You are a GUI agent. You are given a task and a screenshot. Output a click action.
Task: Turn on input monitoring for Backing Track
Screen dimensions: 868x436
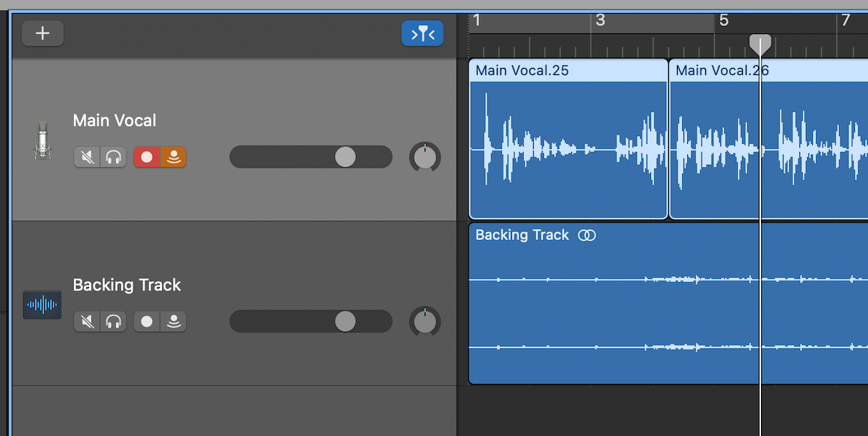tap(174, 322)
